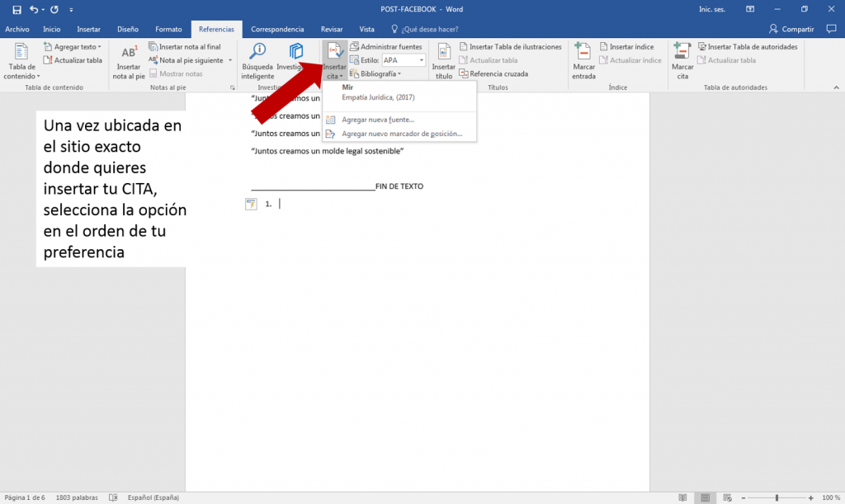Screen dimensions: 845x504
Task: Switch to Print Layout view
Action: click(705, 497)
